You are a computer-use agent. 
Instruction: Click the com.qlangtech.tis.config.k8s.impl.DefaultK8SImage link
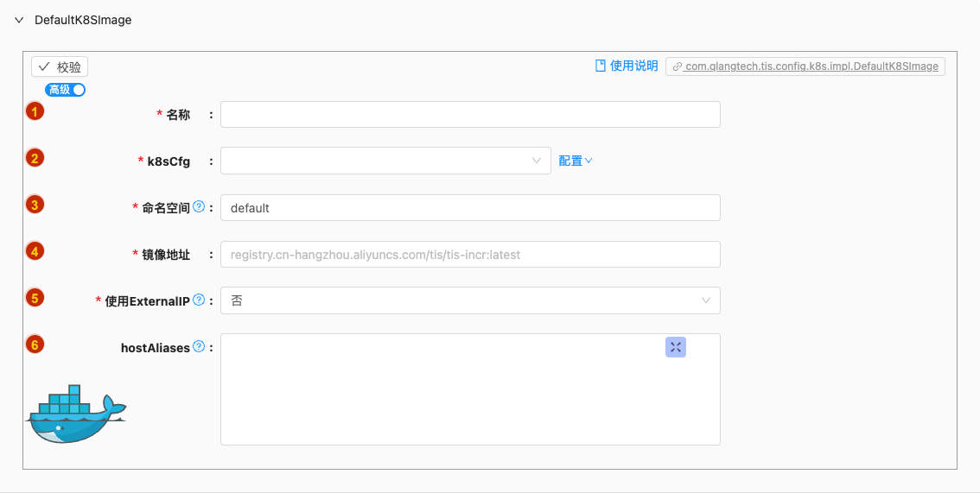click(x=805, y=66)
